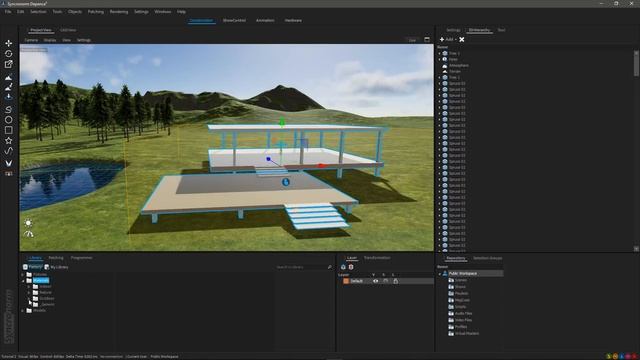Toggle lock of Default layer
The height and width of the screenshot is (360, 640).
point(396,281)
